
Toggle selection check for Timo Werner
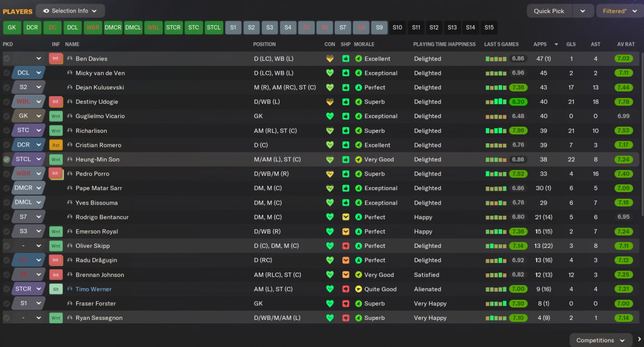pos(6,289)
